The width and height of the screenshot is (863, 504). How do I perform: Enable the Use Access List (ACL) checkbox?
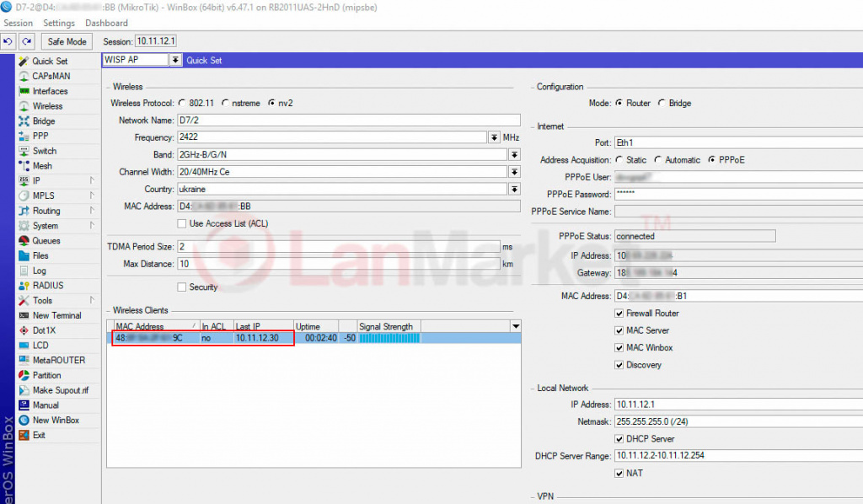click(181, 223)
